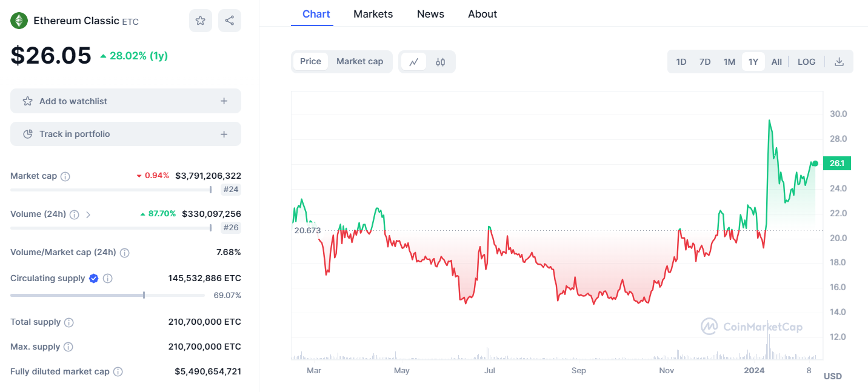
Task: Switch to the candlestick chart view
Action: coord(441,62)
